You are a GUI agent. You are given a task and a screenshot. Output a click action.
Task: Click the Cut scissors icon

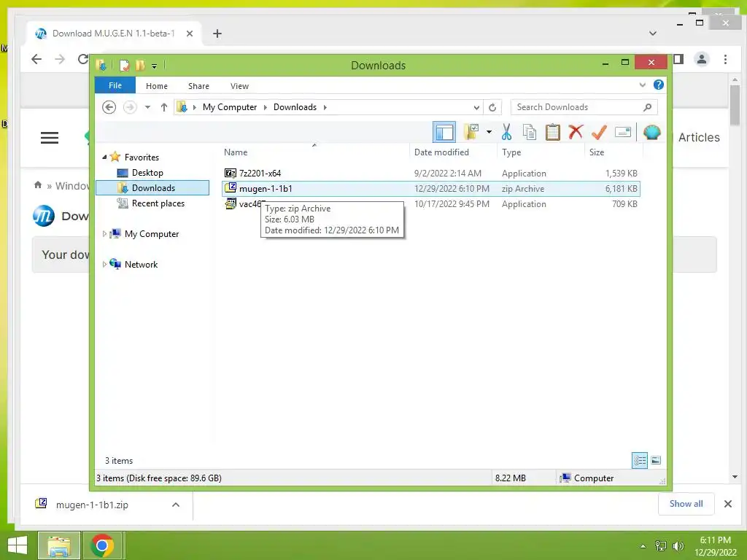(x=506, y=132)
